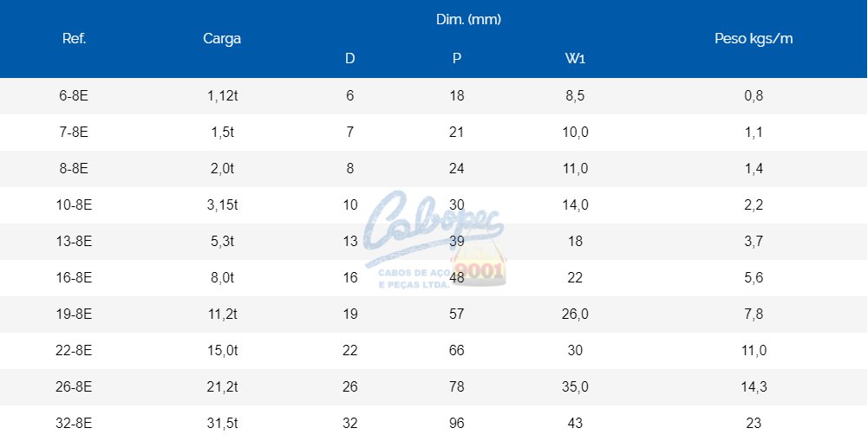Click the 5,3t load cell

[x=222, y=242]
